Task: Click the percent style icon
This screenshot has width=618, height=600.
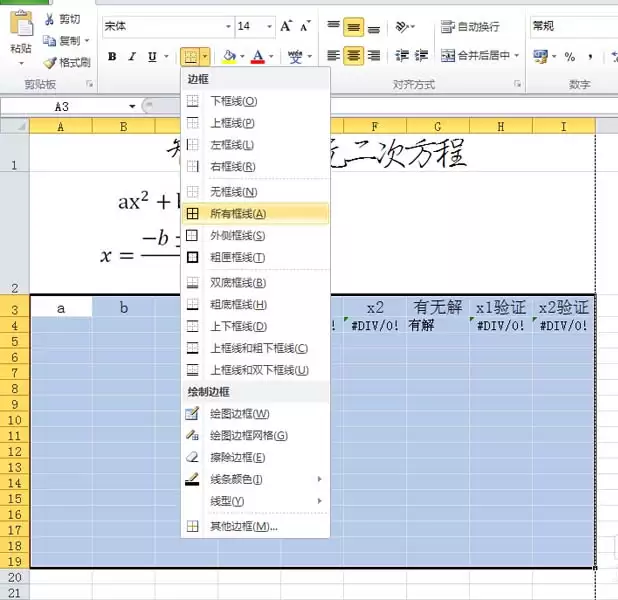Action: [x=569, y=57]
